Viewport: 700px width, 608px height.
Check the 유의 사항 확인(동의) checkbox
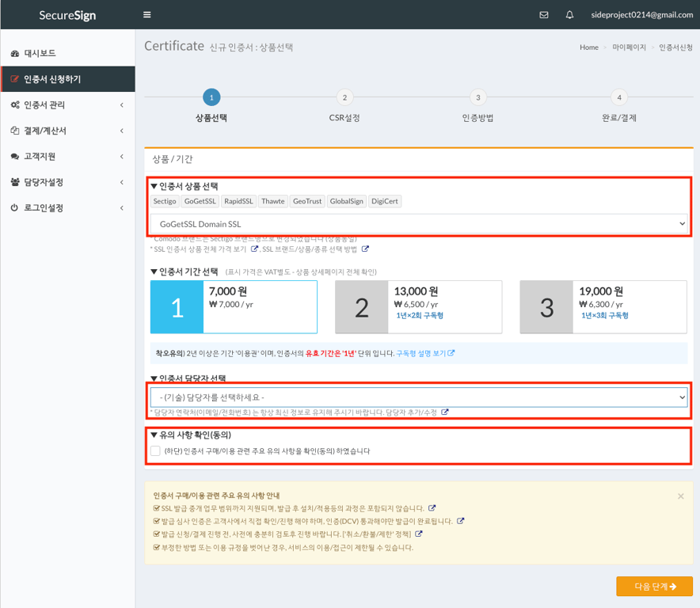[155, 451]
